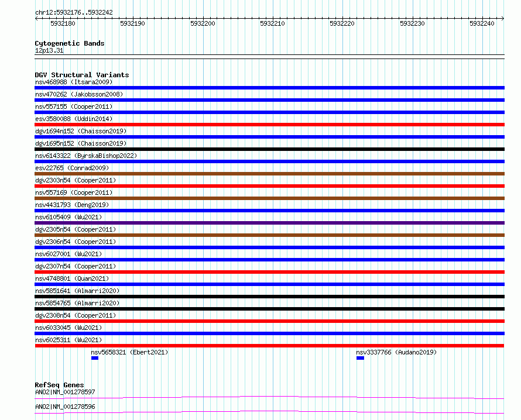Select dgv2305n54 (Cooper2011) label
Image resolution: width=521 pixels, height=420 pixels.
(x=76, y=229)
